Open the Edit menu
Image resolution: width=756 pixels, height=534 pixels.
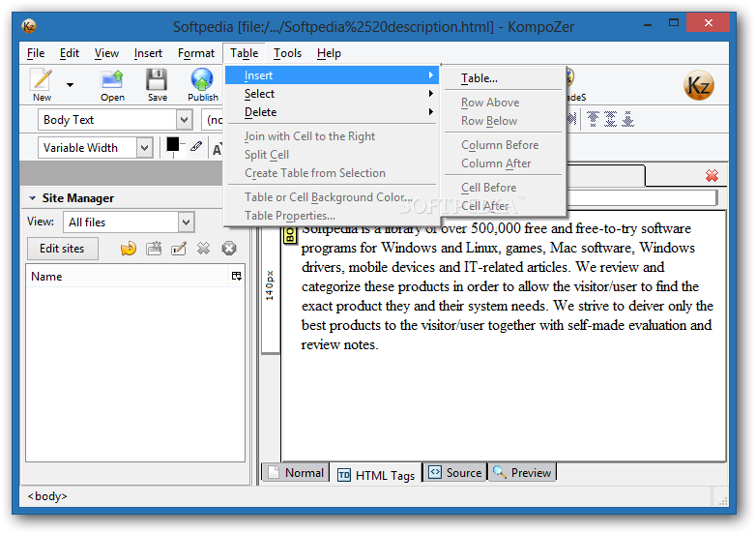[70, 53]
